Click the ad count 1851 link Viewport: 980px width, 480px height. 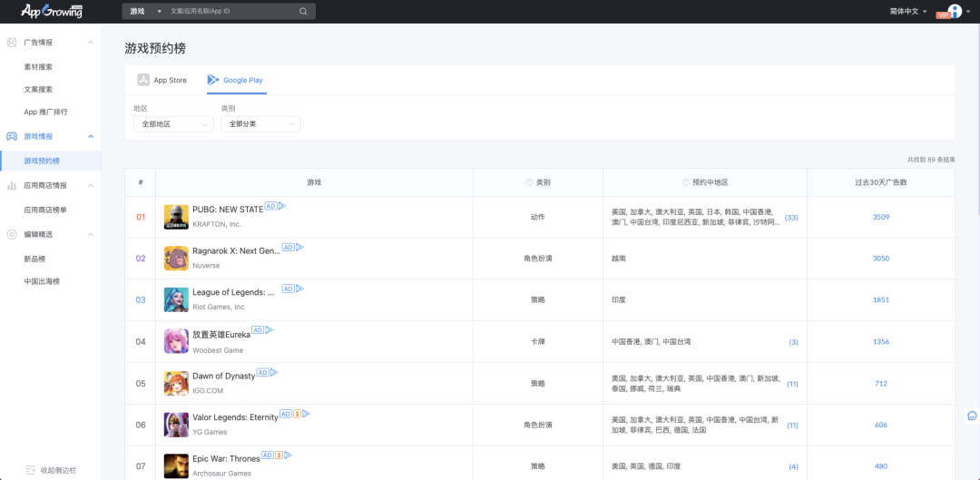coord(880,300)
